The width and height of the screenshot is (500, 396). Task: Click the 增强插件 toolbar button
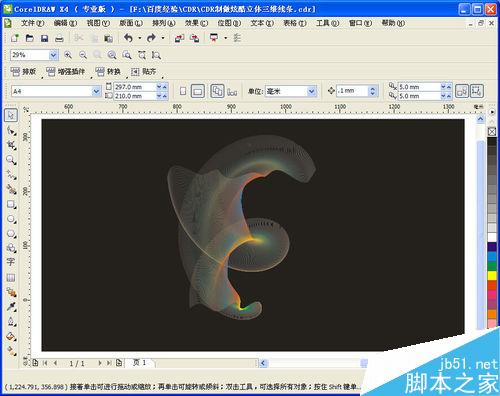[x=65, y=71]
